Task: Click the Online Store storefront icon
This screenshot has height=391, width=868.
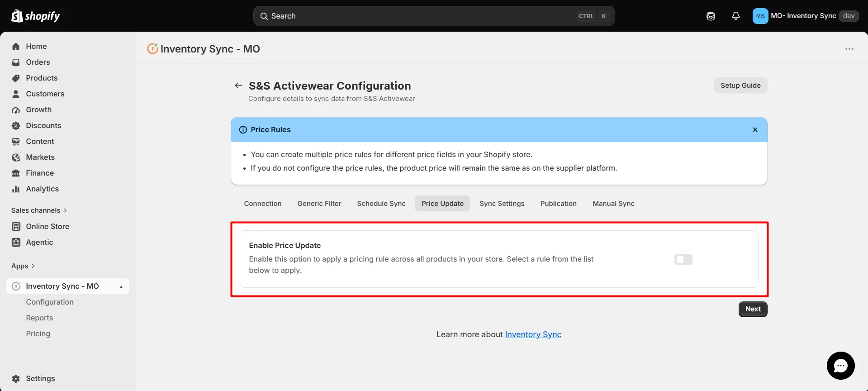Action: [x=16, y=227]
